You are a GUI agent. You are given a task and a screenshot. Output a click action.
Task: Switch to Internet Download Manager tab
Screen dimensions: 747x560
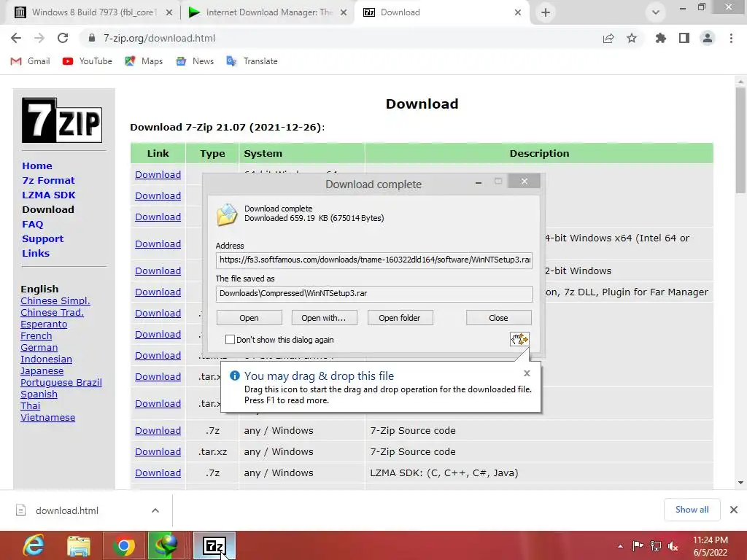[268, 12]
